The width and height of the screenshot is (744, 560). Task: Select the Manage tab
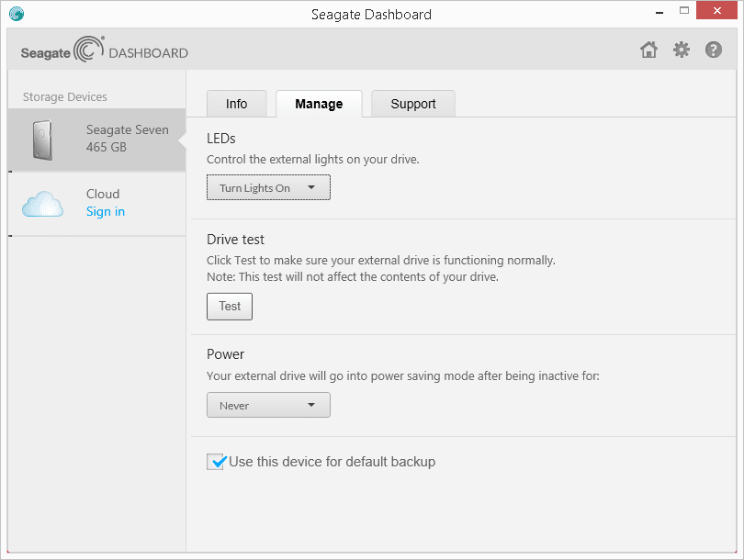319,104
